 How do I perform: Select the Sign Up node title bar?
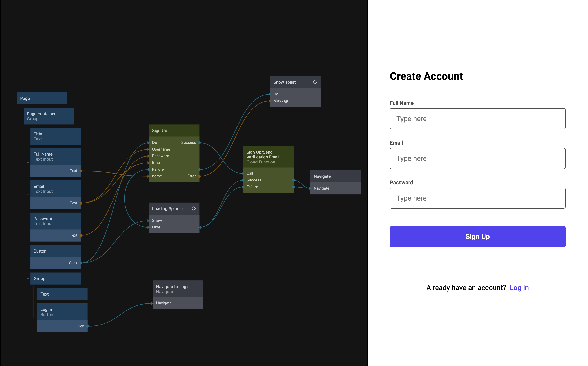tap(174, 131)
